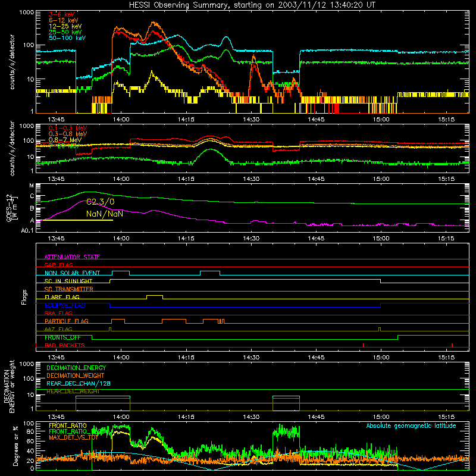Click the C2.3/0 flare class annotation
476x476 pixels.
(x=101, y=202)
